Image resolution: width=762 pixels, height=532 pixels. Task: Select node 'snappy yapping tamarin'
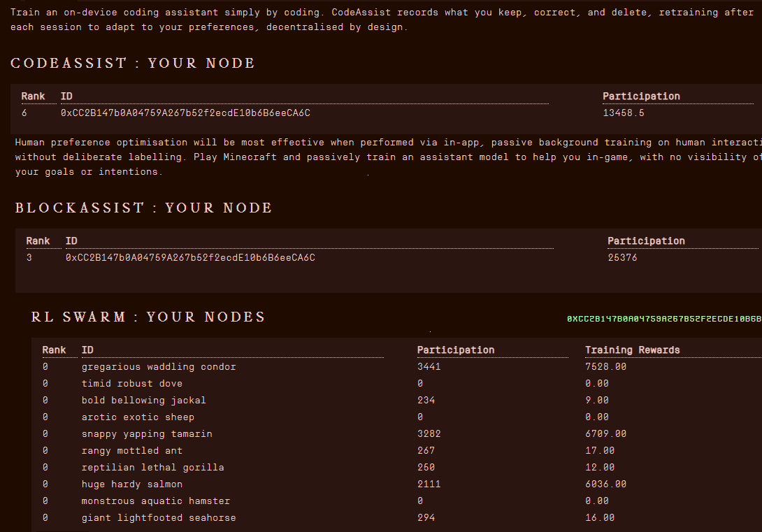(x=147, y=434)
